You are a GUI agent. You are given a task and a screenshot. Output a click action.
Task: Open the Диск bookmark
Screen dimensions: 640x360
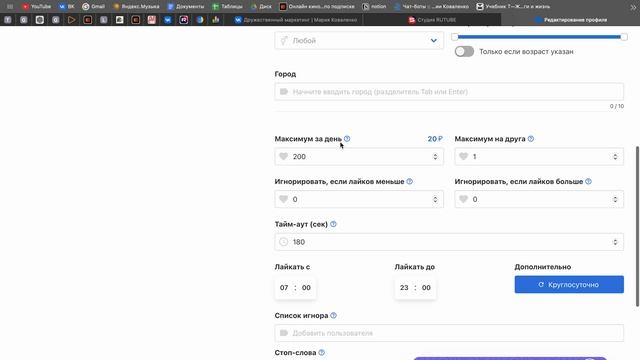(x=261, y=7)
